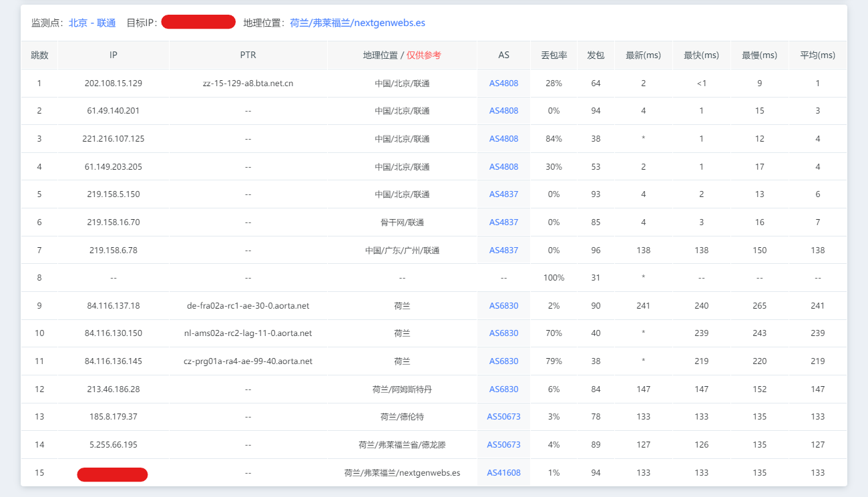The image size is (868, 497).
Task: Select IP address 219.158.16.70
Action: point(114,222)
